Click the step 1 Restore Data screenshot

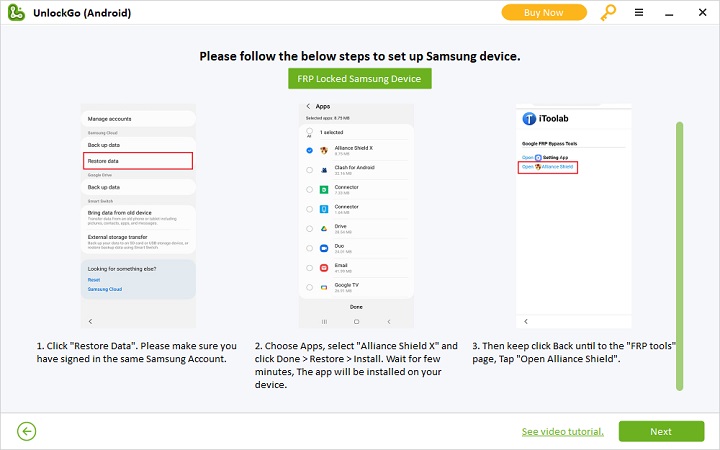(138, 216)
